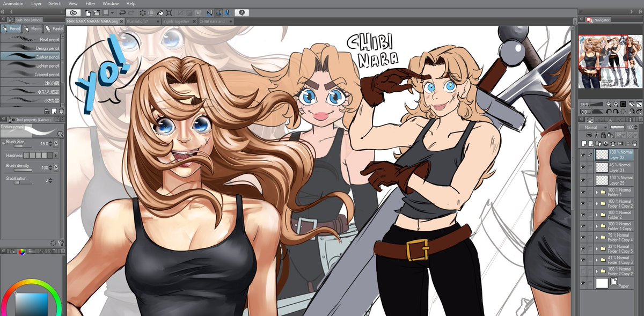Screen dimensions: 644x316
Task: Click the layer opacity stepper
Action: (x=636, y=127)
